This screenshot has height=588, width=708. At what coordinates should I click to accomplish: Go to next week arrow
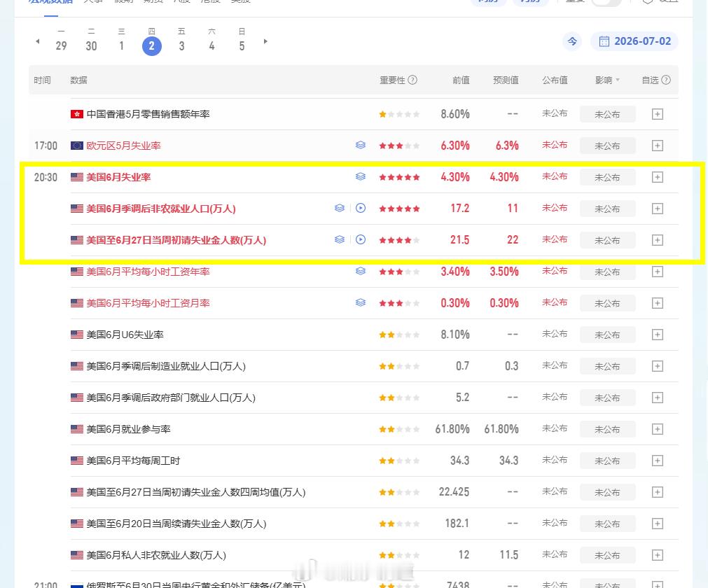tap(265, 41)
